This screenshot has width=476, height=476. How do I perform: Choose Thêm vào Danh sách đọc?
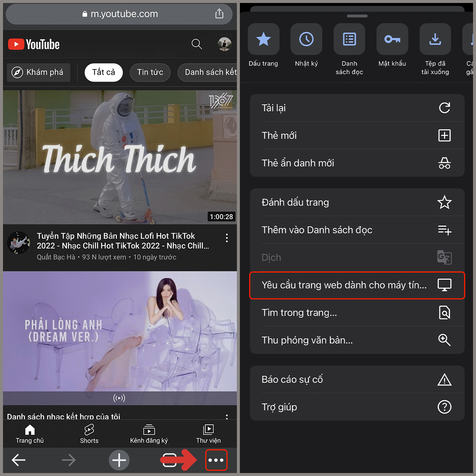coord(357,230)
